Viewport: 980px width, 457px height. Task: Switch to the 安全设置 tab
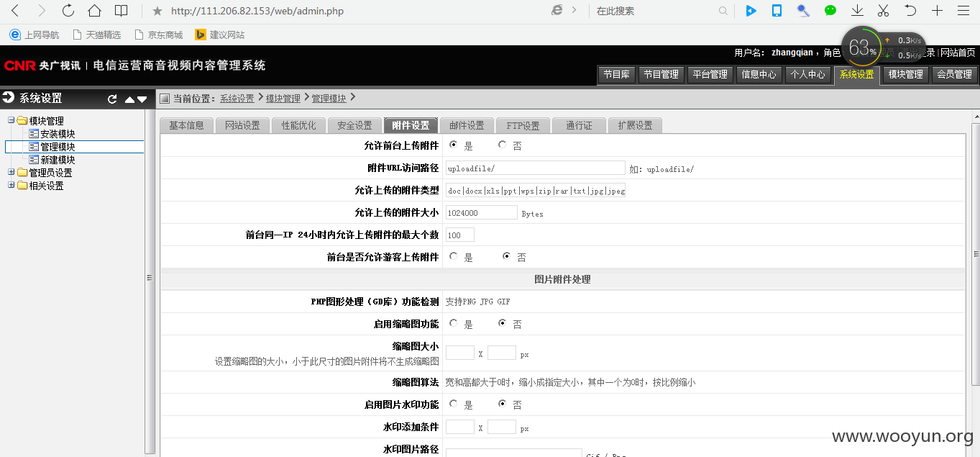click(x=354, y=125)
